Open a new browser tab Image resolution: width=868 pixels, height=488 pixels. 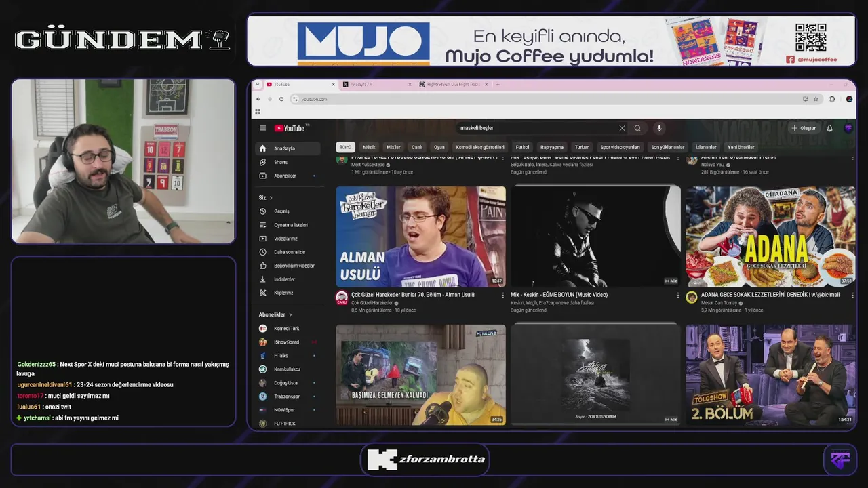click(x=498, y=85)
